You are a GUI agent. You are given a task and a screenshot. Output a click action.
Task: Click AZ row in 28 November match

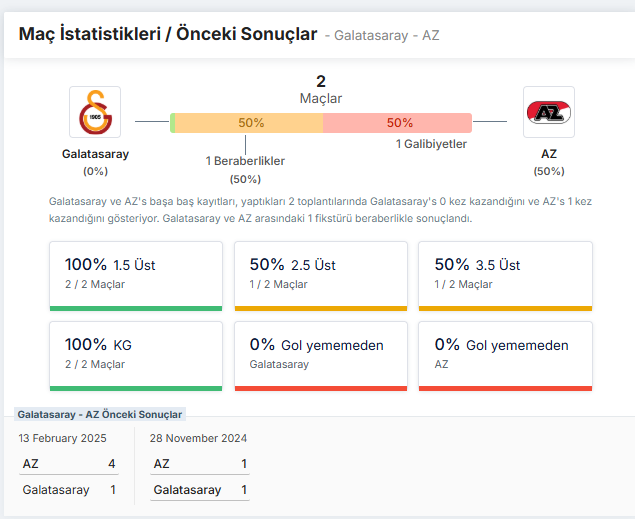[x=200, y=464]
